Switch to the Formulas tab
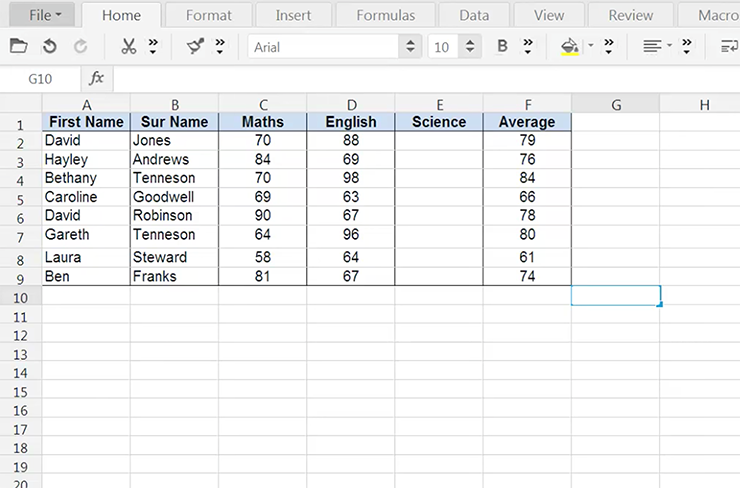740x488 pixels. [x=385, y=15]
